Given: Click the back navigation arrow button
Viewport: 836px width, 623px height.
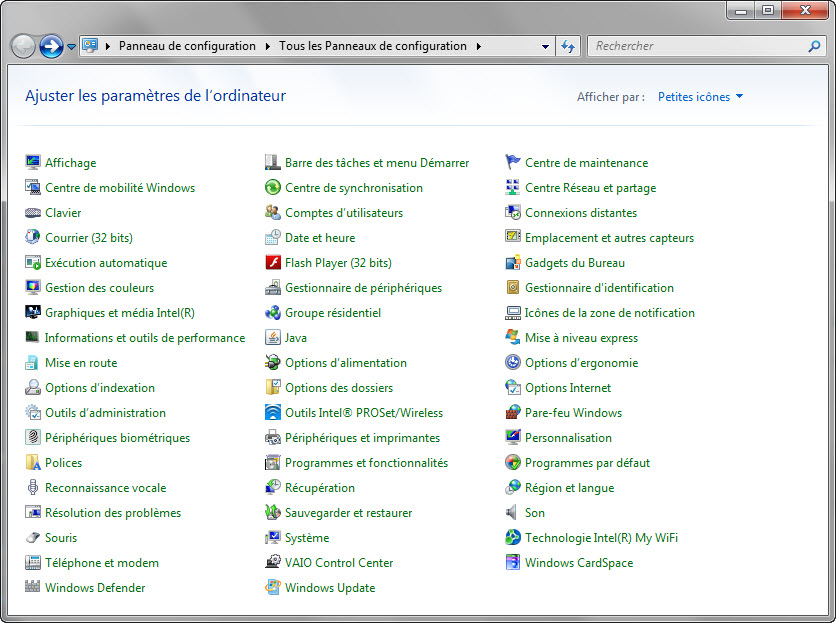Looking at the screenshot, I should tap(23, 46).
